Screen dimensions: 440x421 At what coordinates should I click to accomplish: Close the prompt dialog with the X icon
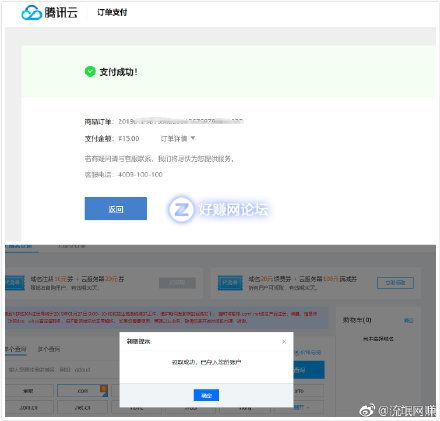coord(284,341)
